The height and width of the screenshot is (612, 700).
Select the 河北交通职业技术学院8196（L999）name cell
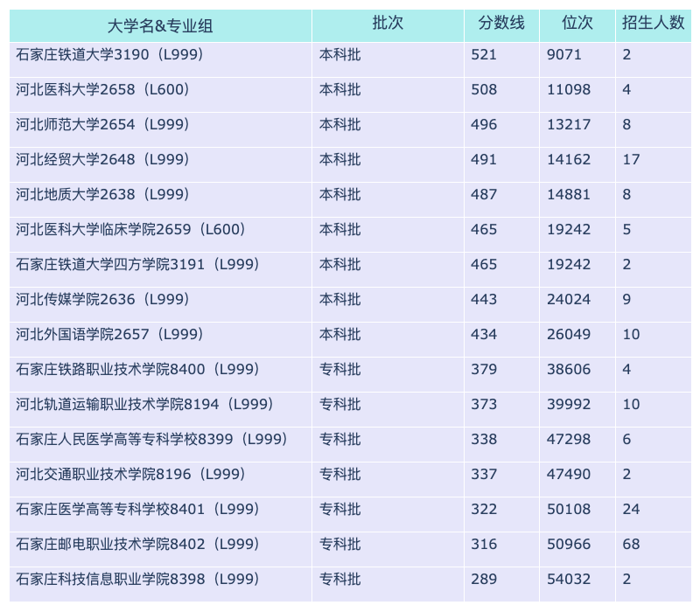click(160, 479)
